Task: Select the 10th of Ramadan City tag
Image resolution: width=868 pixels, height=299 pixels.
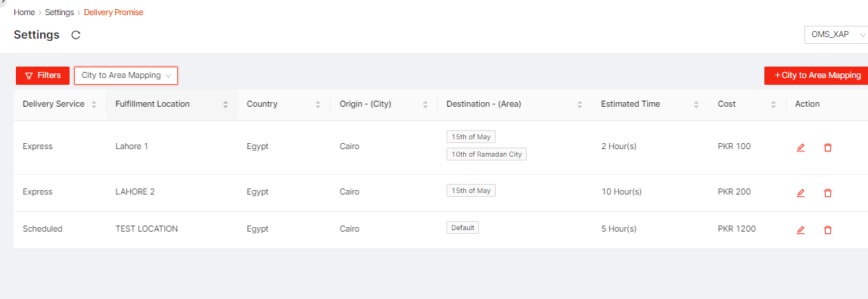Action: 487,154
